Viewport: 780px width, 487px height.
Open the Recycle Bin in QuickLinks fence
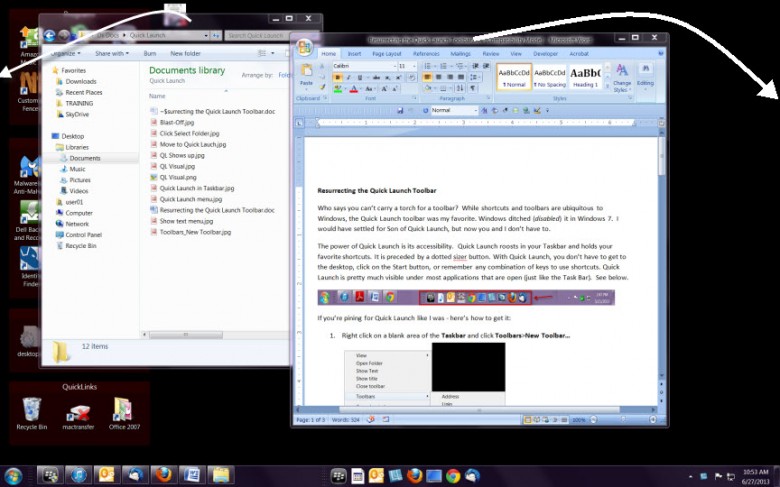[x=31, y=413]
